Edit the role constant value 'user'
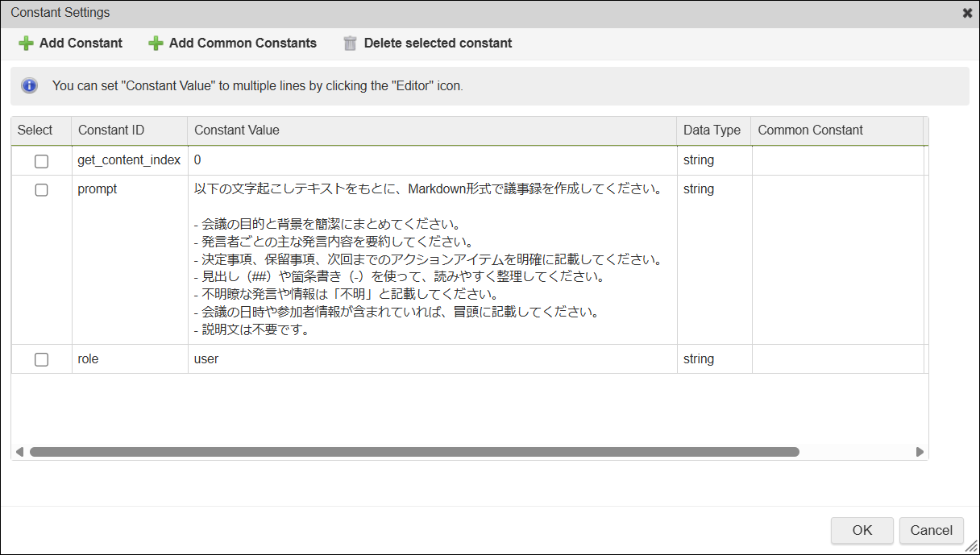 coord(206,359)
